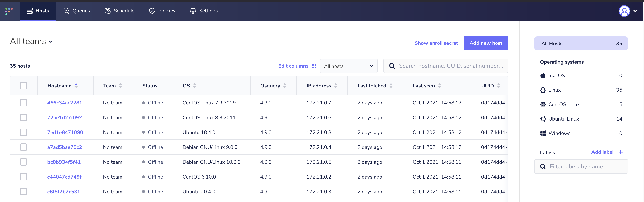This screenshot has height=202, width=644.
Task: Click the plus icon next to Add label
Action: (x=621, y=152)
